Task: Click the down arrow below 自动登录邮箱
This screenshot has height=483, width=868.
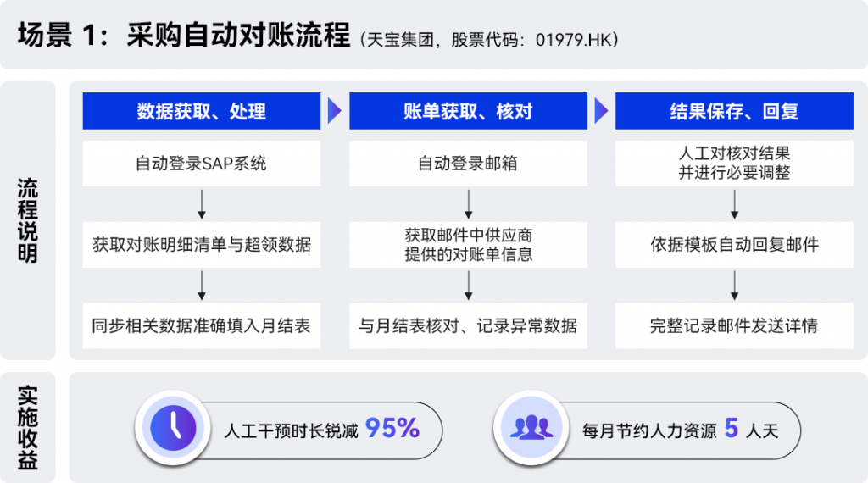Action: click(x=468, y=204)
